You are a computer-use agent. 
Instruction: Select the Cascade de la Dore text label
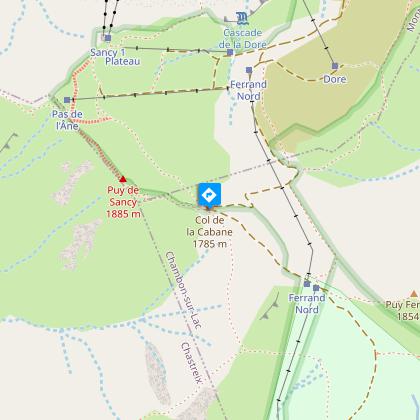(242, 39)
